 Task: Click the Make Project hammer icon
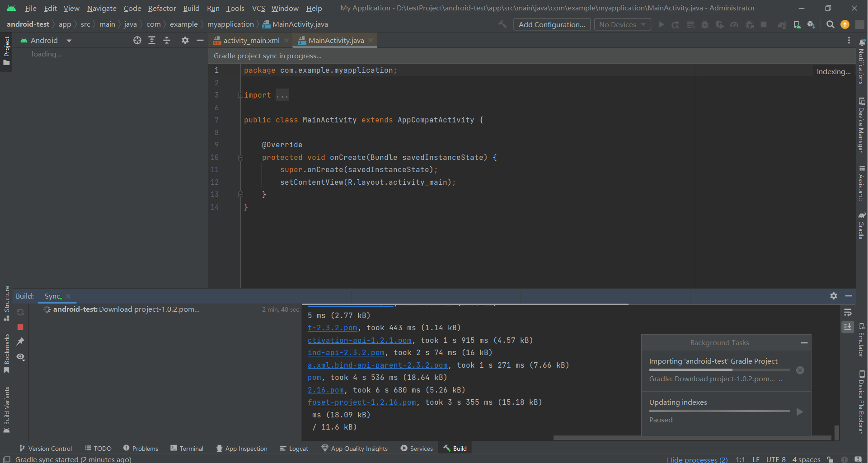[502, 24]
